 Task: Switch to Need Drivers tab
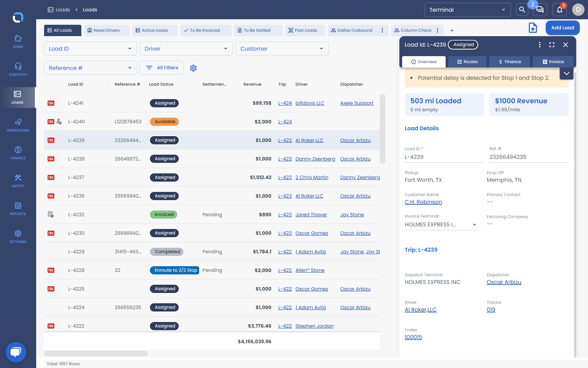click(107, 30)
